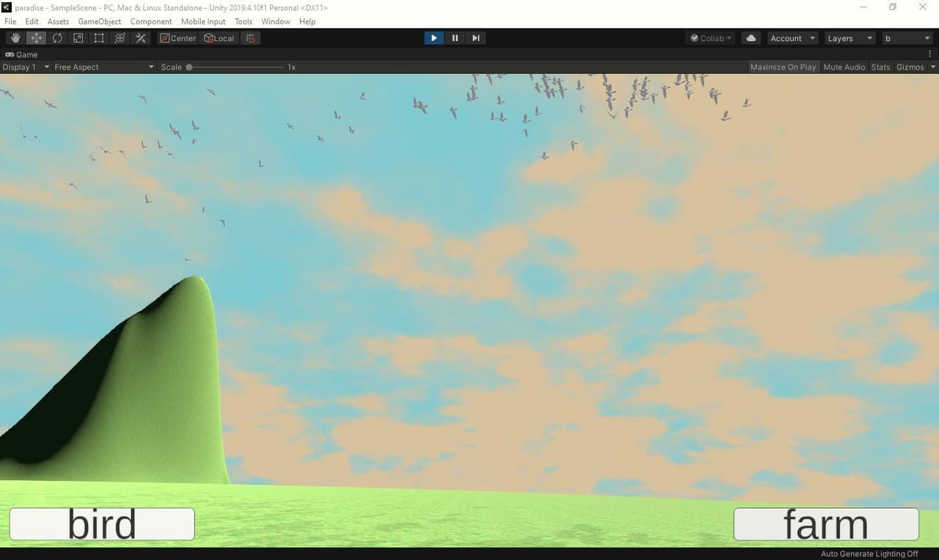Open the cloud services icon
This screenshot has width=939, height=560.
750,38
